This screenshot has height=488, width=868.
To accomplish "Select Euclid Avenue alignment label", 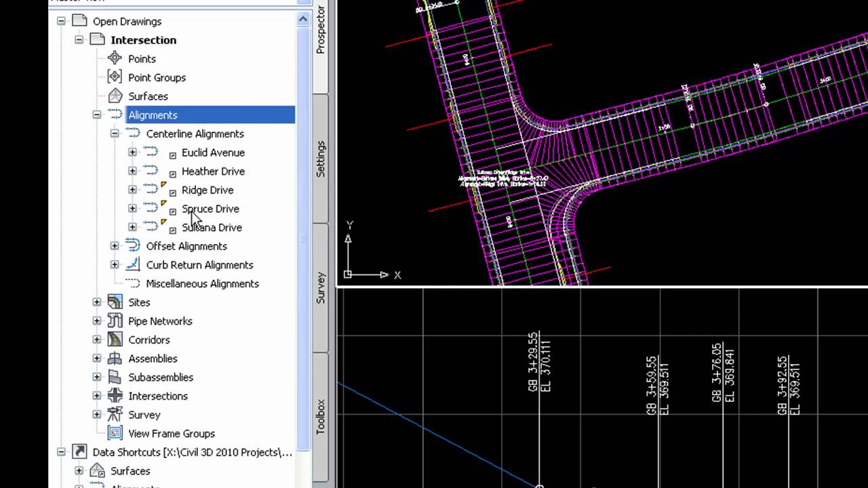I will [x=213, y=152].
